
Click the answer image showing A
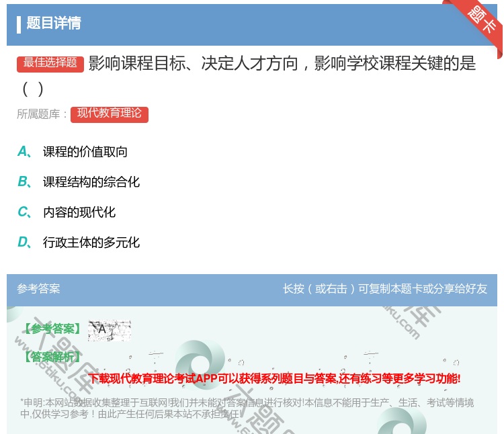pyautogui.click(x=110, y=331)
